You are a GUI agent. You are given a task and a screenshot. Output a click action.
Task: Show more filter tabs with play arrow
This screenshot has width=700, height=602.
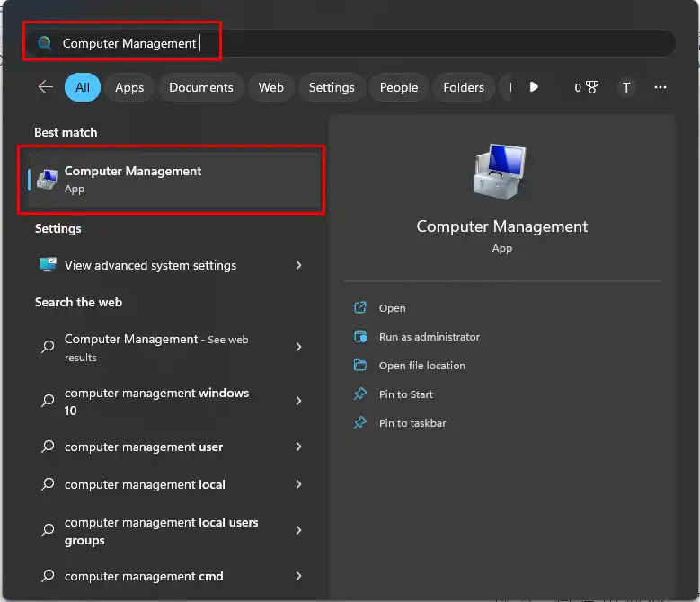534,87
